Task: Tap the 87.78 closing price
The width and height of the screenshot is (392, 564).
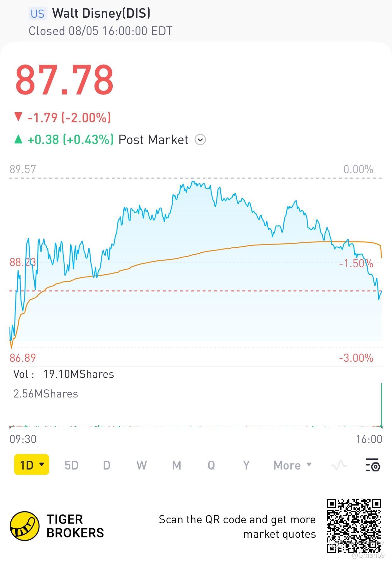Action: point(64,80)
